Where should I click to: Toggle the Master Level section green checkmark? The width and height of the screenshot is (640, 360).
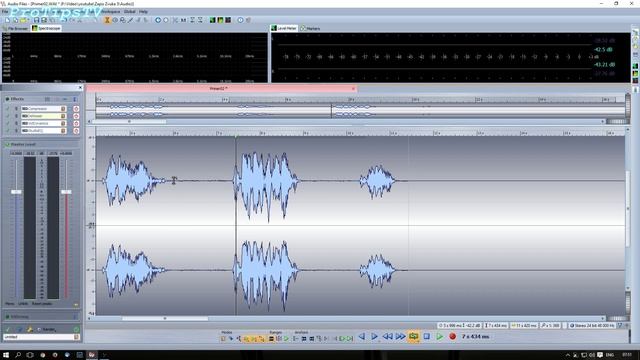tap(7, 144)
